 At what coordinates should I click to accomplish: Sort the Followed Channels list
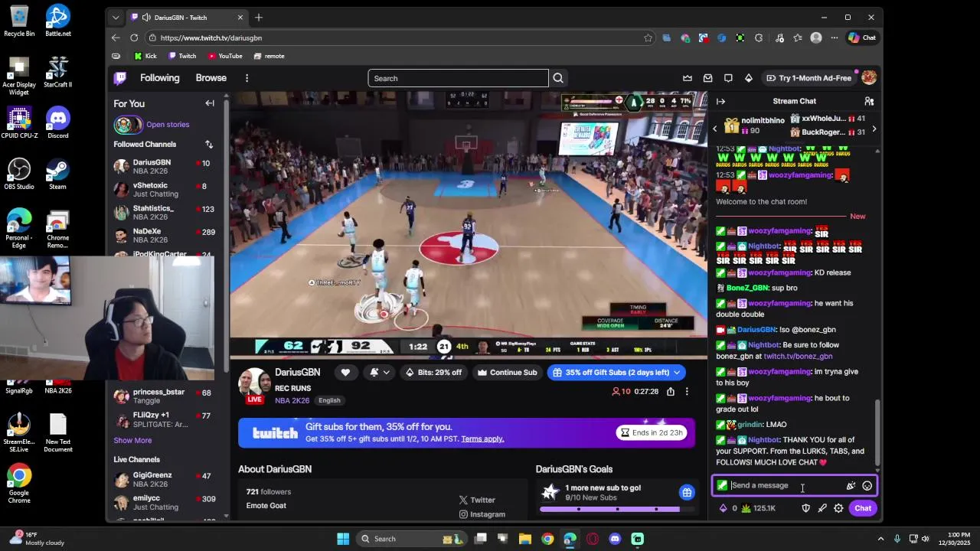208,144
